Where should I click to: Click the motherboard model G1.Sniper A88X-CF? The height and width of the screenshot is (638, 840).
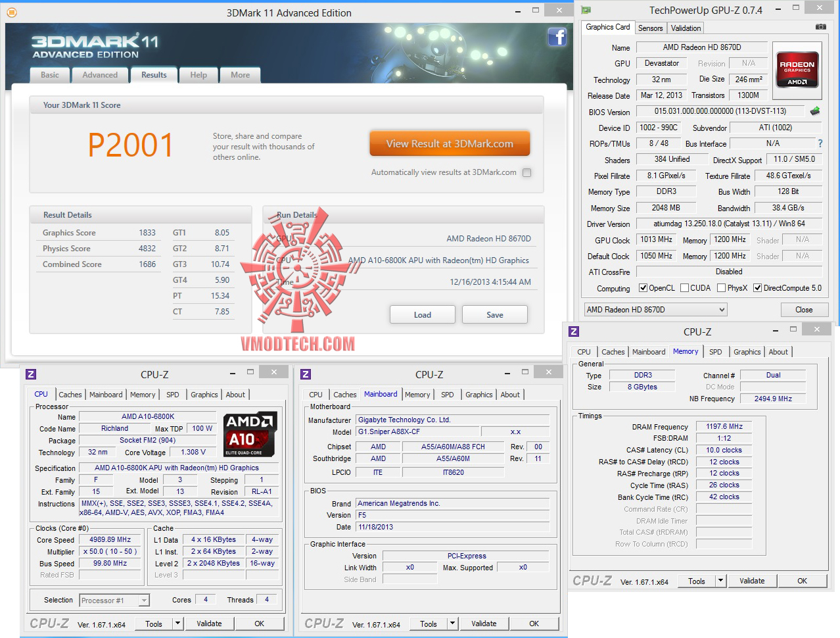point(417,431)
